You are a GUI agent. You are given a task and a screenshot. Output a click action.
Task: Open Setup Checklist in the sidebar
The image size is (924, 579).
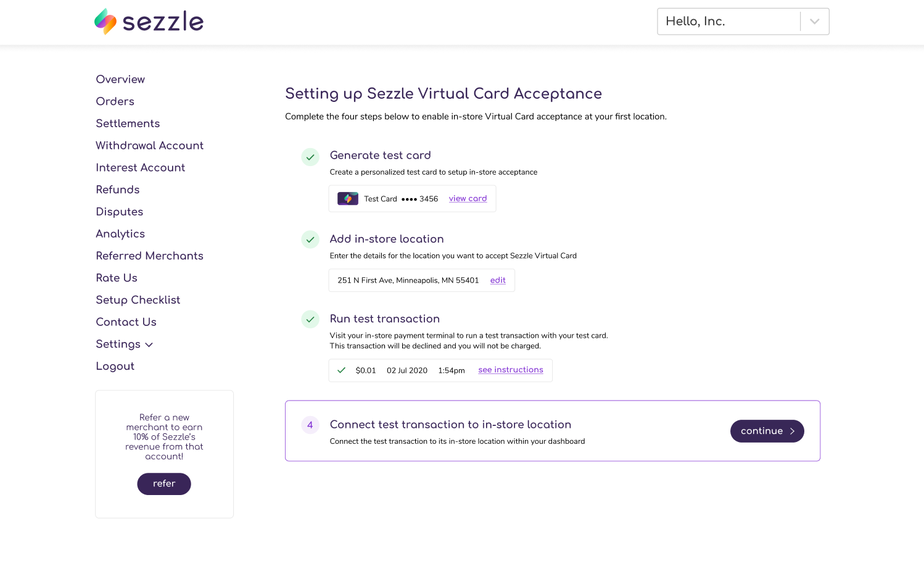pyautogui.click(x=138, y=300)
